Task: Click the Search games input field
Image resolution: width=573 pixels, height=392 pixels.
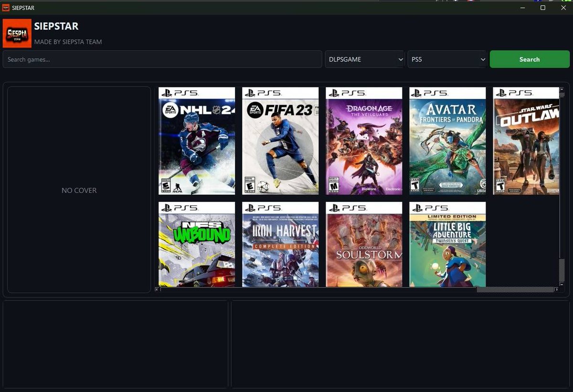Action: coord(162,59)
